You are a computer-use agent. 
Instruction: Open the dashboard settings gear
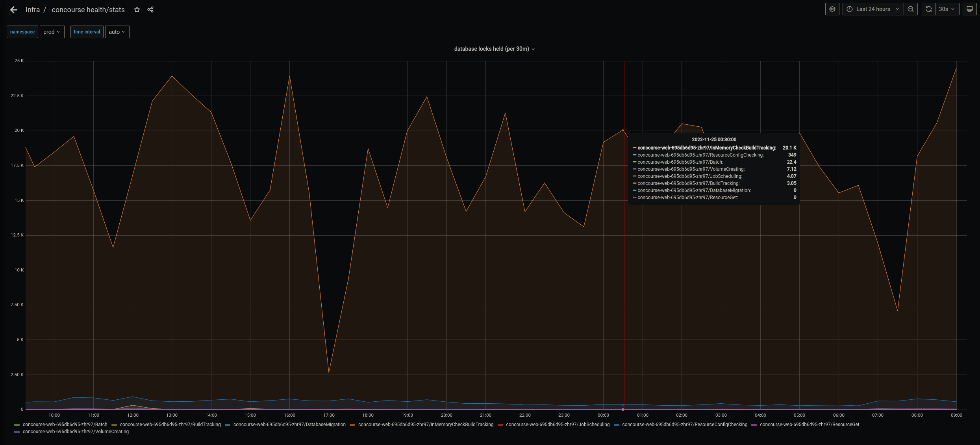pos(832,9)
